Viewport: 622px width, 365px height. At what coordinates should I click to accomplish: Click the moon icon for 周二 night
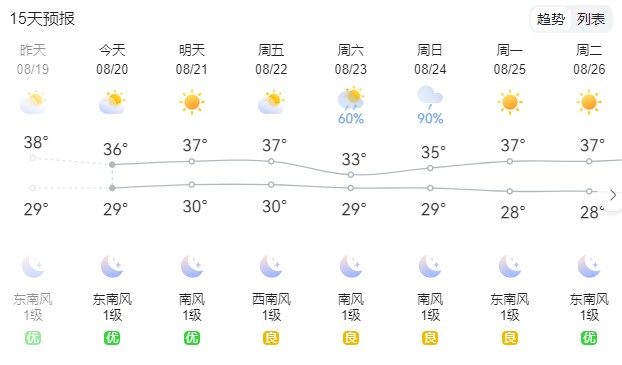(x=589, y=266)
